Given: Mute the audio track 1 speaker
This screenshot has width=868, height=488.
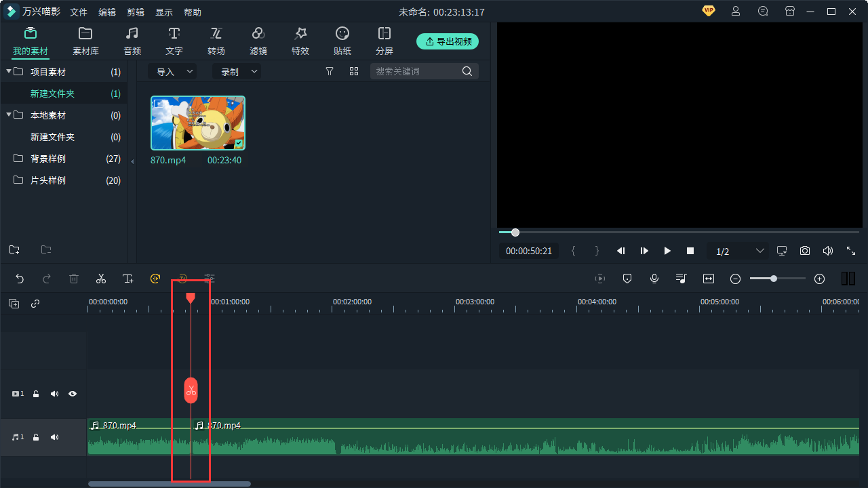Looking at the screenshot, I should (54, 437).
